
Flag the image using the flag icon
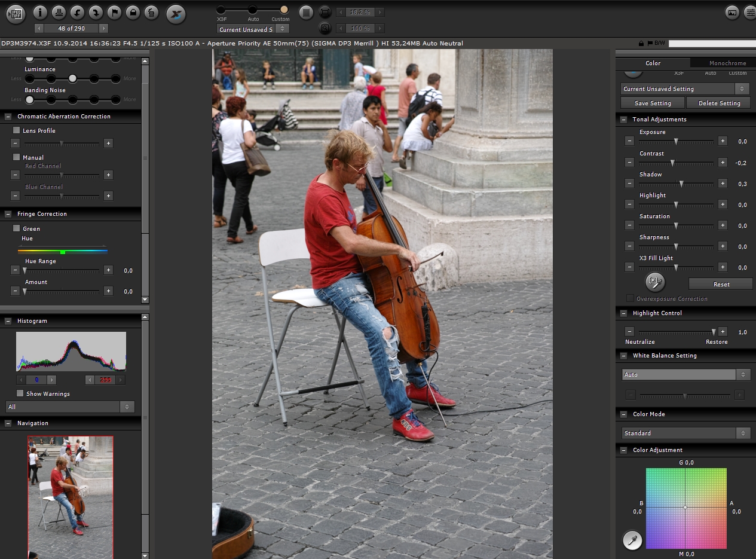coord(114,12)
